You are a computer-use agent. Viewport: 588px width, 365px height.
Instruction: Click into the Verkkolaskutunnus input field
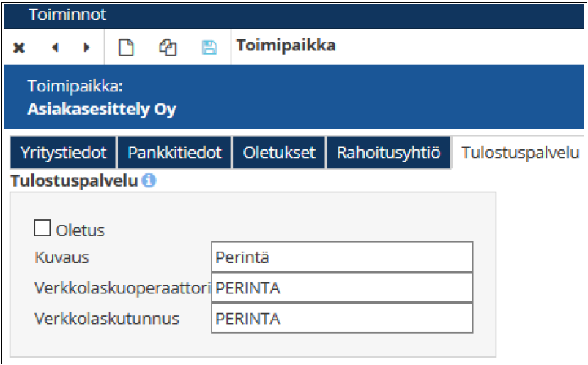pyautogui.click(x=341, y=319)
